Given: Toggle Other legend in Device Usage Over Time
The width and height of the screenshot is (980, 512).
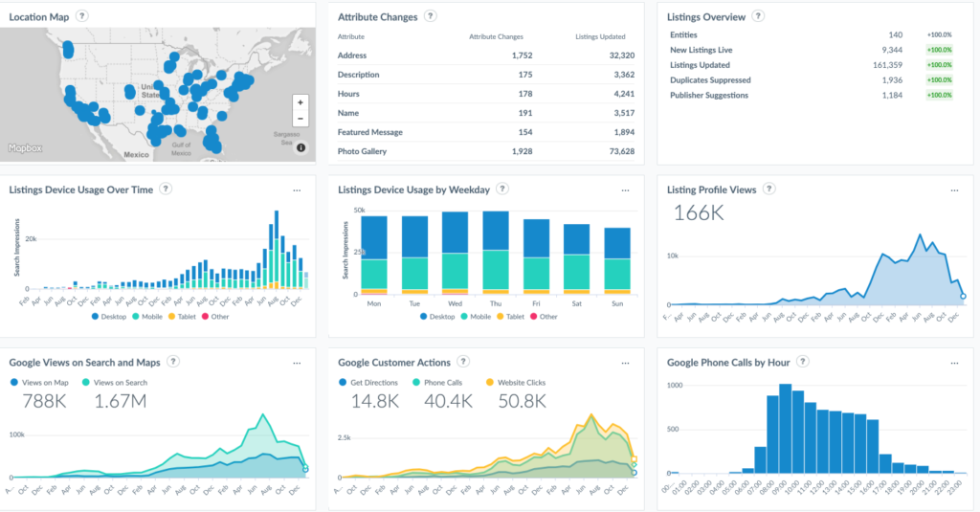Looking at the screenshot, I should [x=215, y=317].
